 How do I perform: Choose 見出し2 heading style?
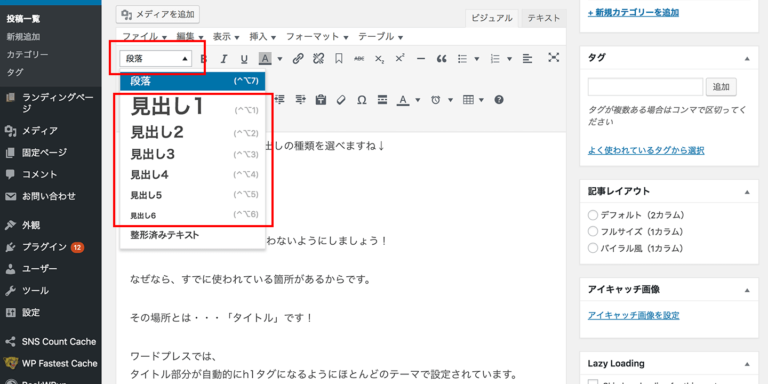tap(192, 132)
